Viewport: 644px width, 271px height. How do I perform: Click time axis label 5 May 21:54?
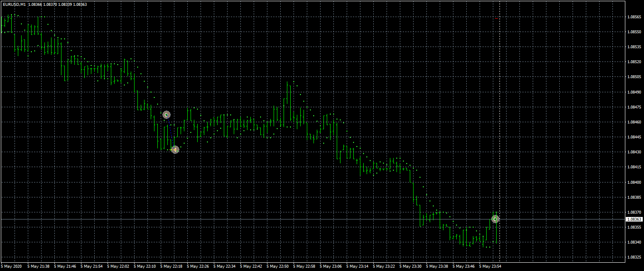[x=92, y=266]
